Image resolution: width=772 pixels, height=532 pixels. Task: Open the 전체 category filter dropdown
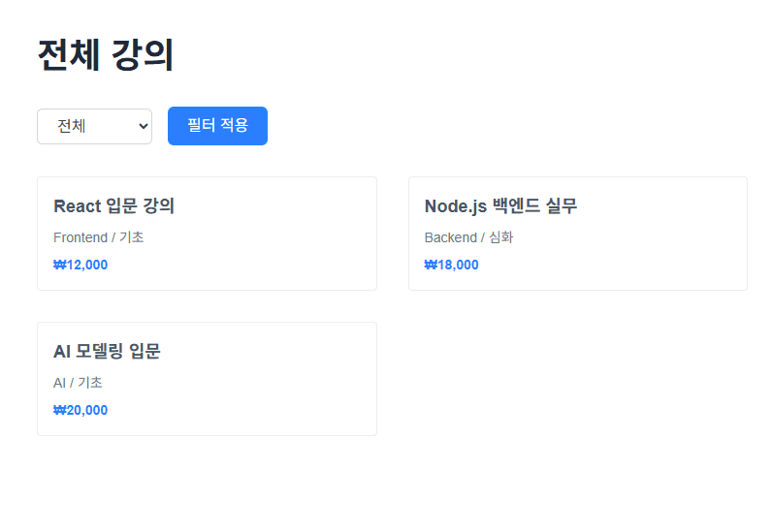(94, 127)
